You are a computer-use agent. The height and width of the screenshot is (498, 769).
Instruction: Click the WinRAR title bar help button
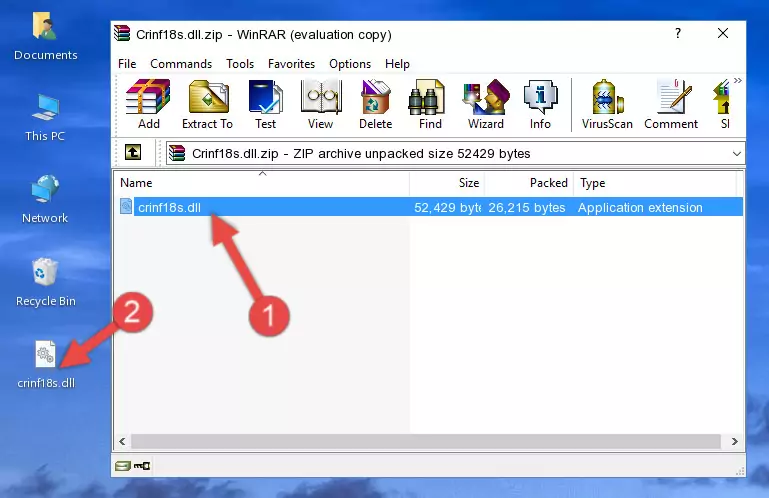(678, 33)
